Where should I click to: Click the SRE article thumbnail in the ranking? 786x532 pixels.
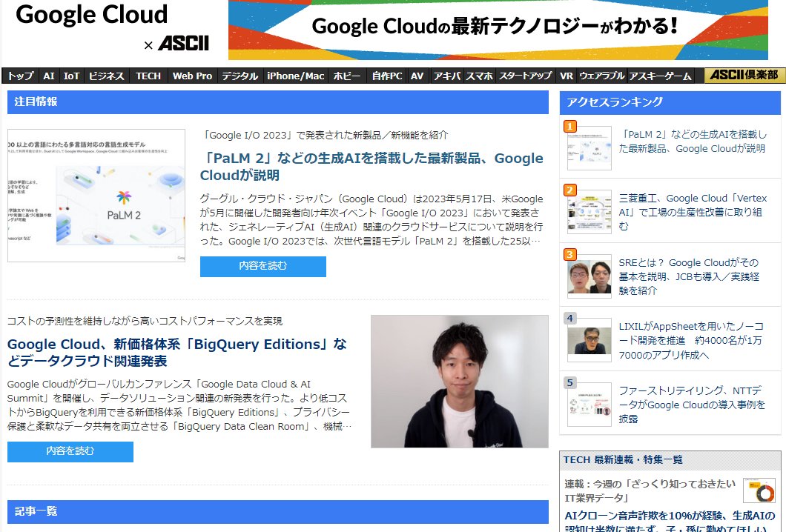[589, 277]
